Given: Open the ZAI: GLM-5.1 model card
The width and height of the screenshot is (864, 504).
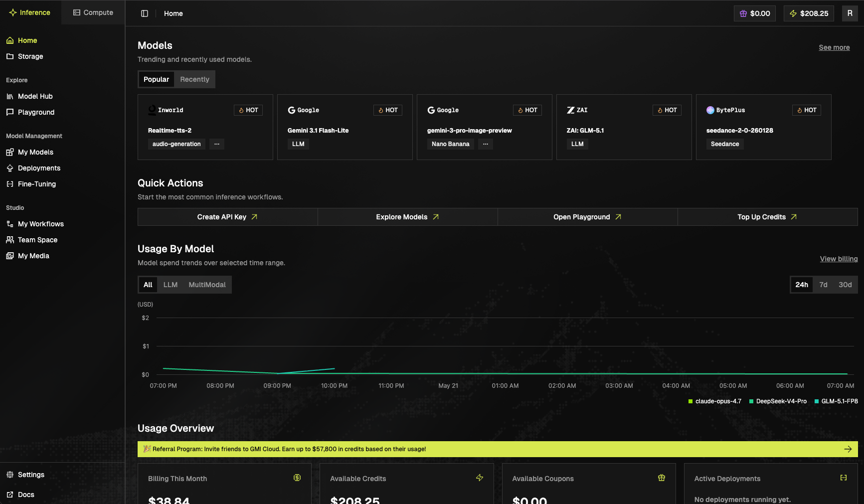Looking at the screenshot, I should point(624,127).
